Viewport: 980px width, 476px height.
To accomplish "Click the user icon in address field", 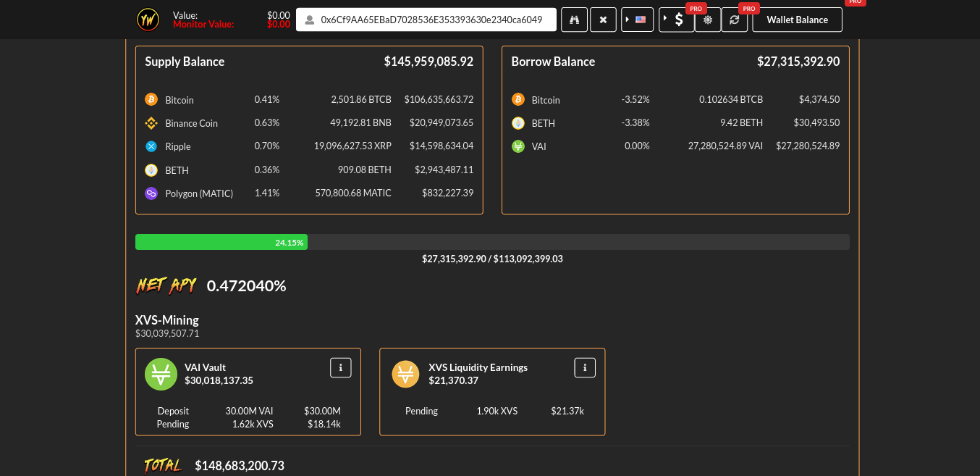I will pyautogui.click(x=309, y=20).
